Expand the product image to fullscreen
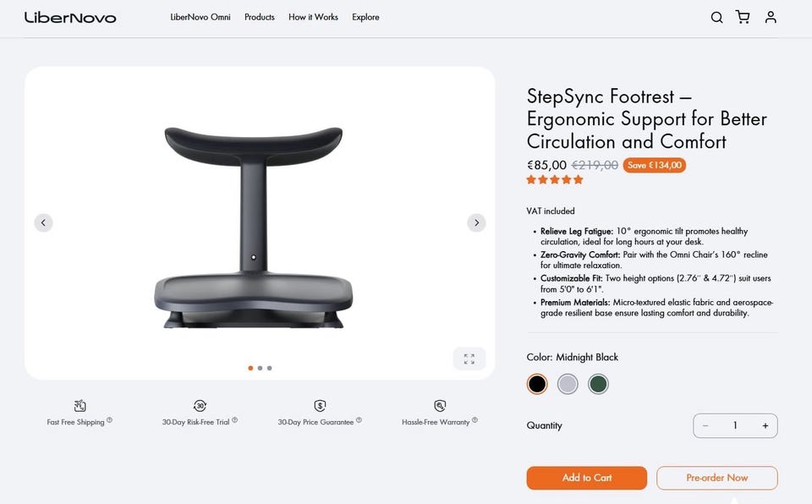Viewport: 812px width, 504px height. click(469, 359)
